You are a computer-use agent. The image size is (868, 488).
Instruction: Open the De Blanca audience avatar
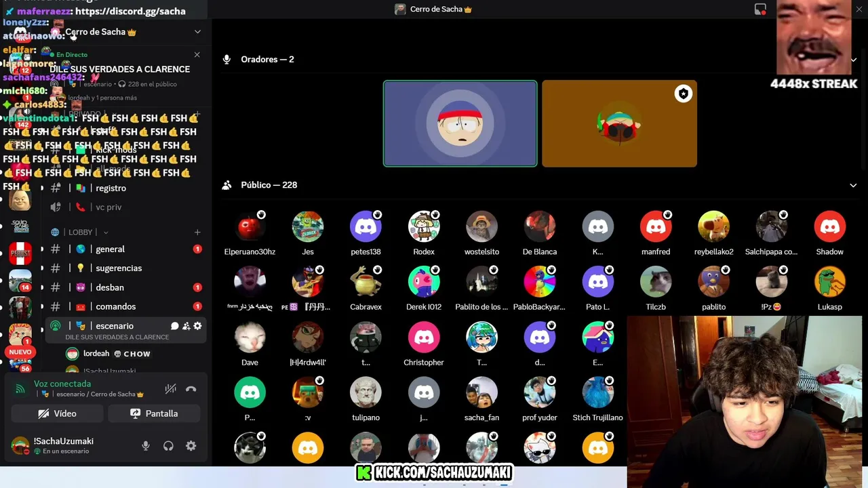(x=540, y=226)
